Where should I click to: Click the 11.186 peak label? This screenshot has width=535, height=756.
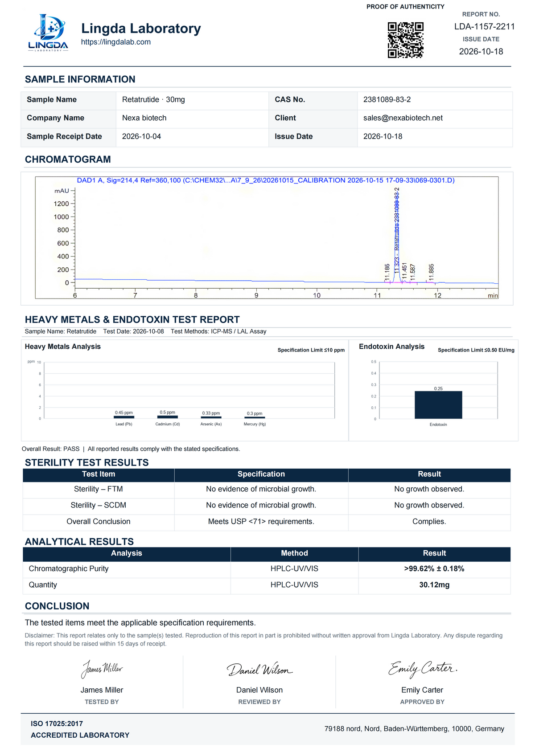point(387,272)
